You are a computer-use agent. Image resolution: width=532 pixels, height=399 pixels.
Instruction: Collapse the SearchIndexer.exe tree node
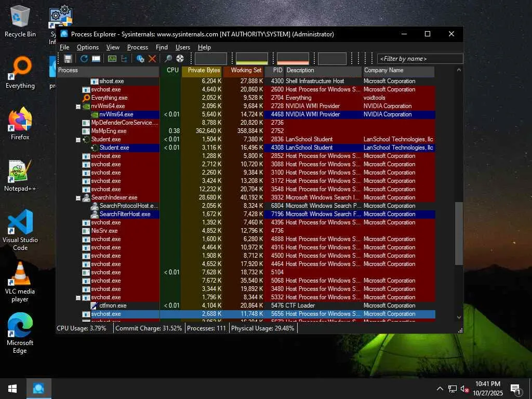coord(78,198)
